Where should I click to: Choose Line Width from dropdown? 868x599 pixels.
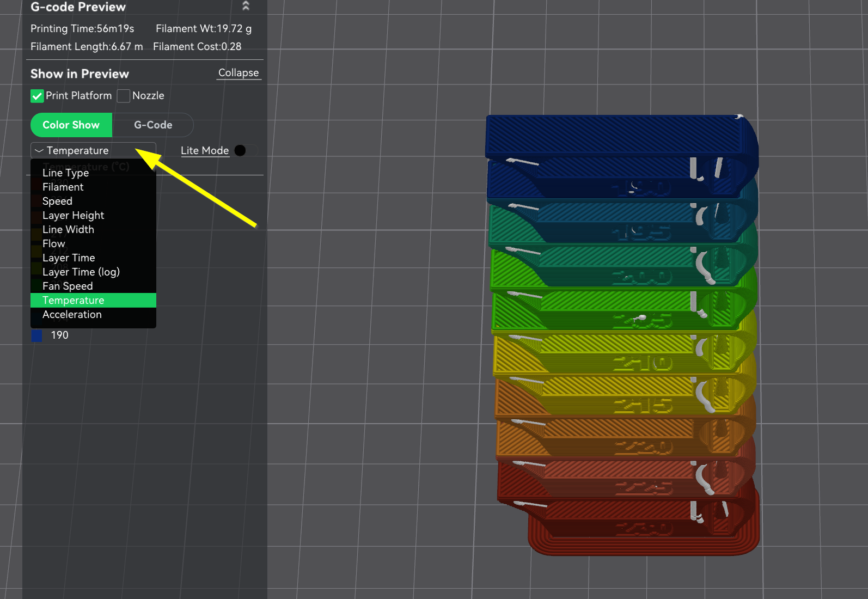(x=68, y=229)
